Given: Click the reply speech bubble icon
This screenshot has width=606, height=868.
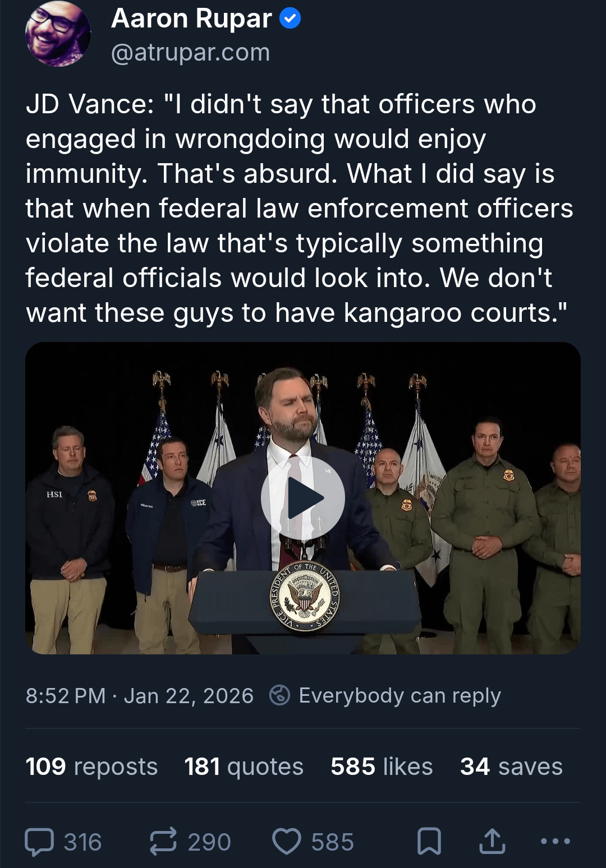Looking at the screenshot, I should [39, 842].
